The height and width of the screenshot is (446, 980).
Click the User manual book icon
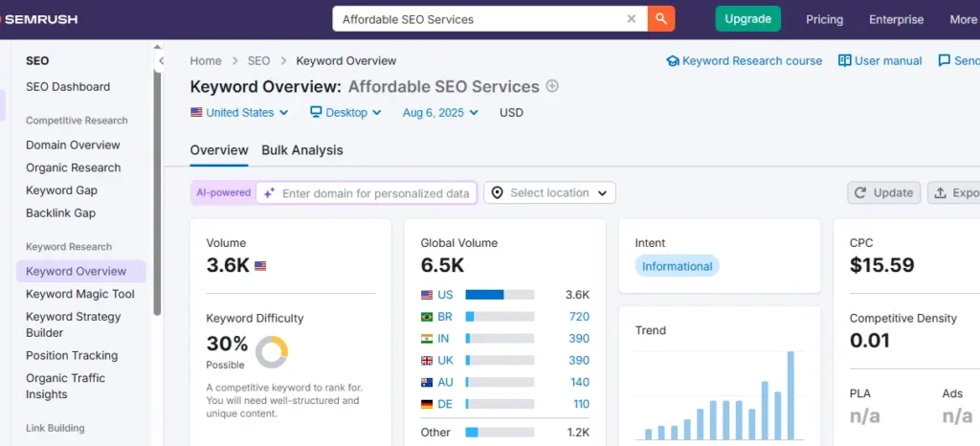pyautogui.click(x=844, y=60)
